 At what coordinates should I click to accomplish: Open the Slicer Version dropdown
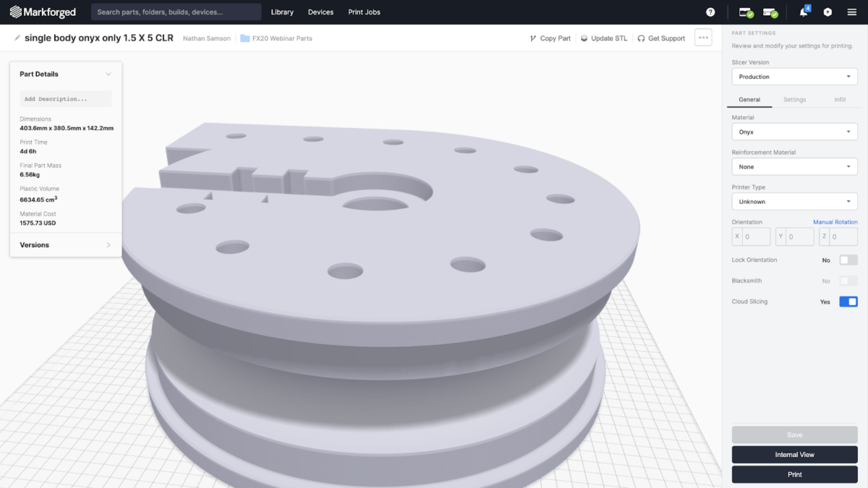point(794,77)
